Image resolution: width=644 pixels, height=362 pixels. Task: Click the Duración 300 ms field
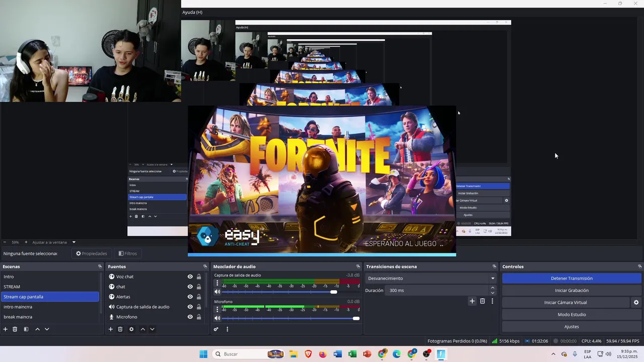pyautogui.click(x=438, y=291)
